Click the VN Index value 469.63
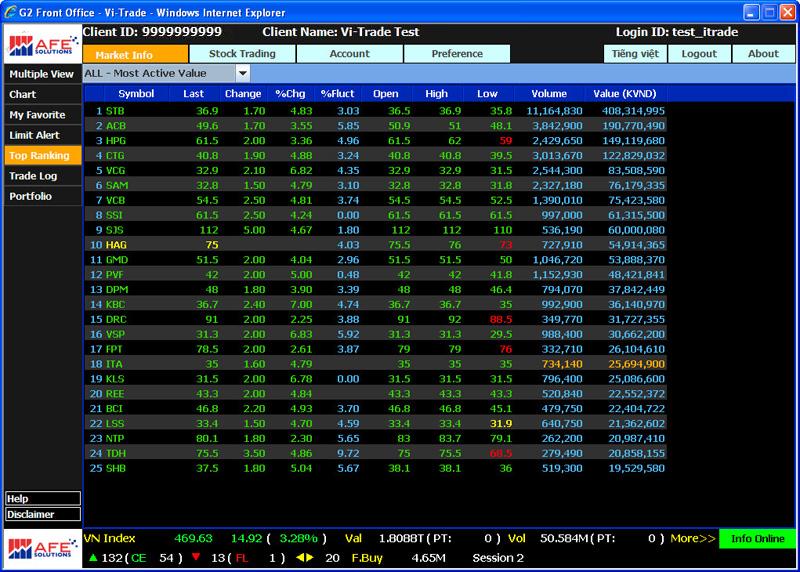Viewport: 800px width, 572px height. 193,538
